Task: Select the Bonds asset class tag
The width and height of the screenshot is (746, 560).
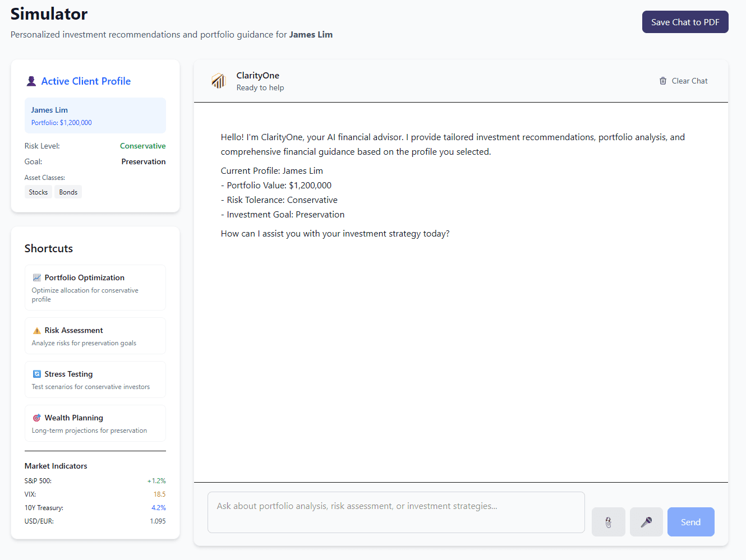Action: 68,192
